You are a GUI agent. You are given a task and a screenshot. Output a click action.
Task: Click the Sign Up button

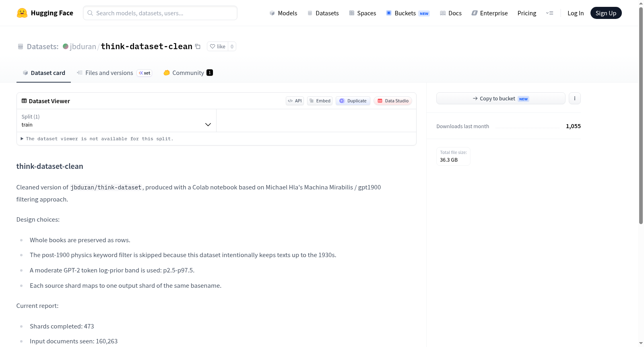(x=606, y=13)
